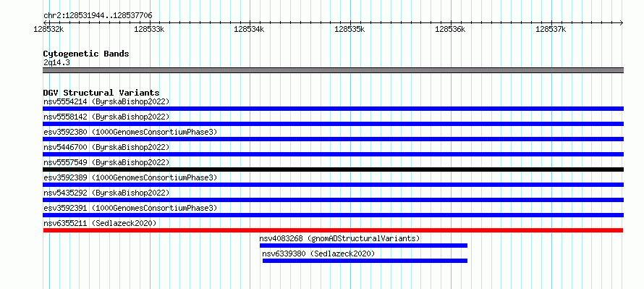Open label nsv5558142 (ByrskaBishop2022)

106,117
